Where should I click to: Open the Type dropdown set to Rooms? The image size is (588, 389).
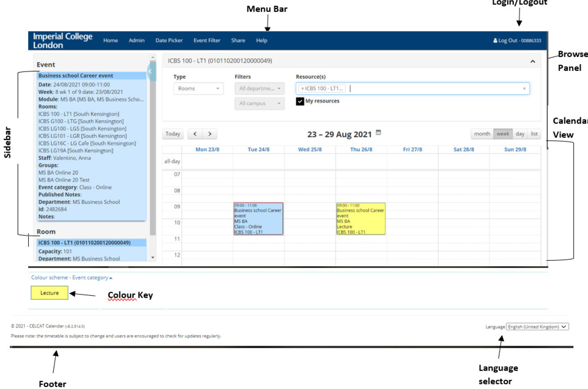pyautogui.click(x=198, y=88)
